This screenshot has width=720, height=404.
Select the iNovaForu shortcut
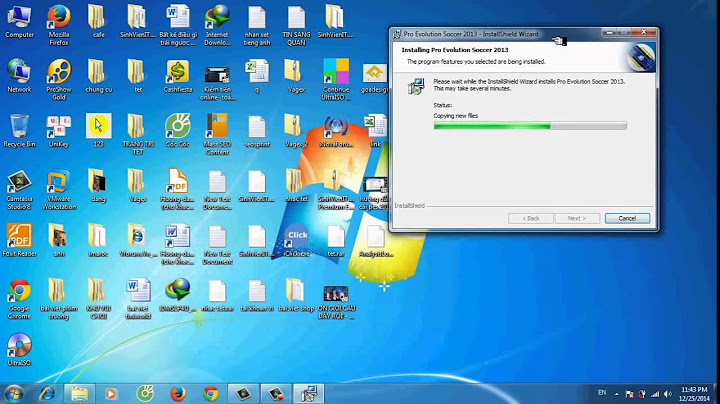(336, 131)
